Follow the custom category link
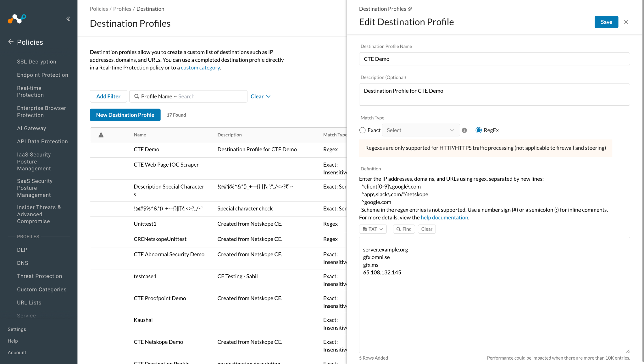This screenshot has width=644, height=364. coord(200,68)
